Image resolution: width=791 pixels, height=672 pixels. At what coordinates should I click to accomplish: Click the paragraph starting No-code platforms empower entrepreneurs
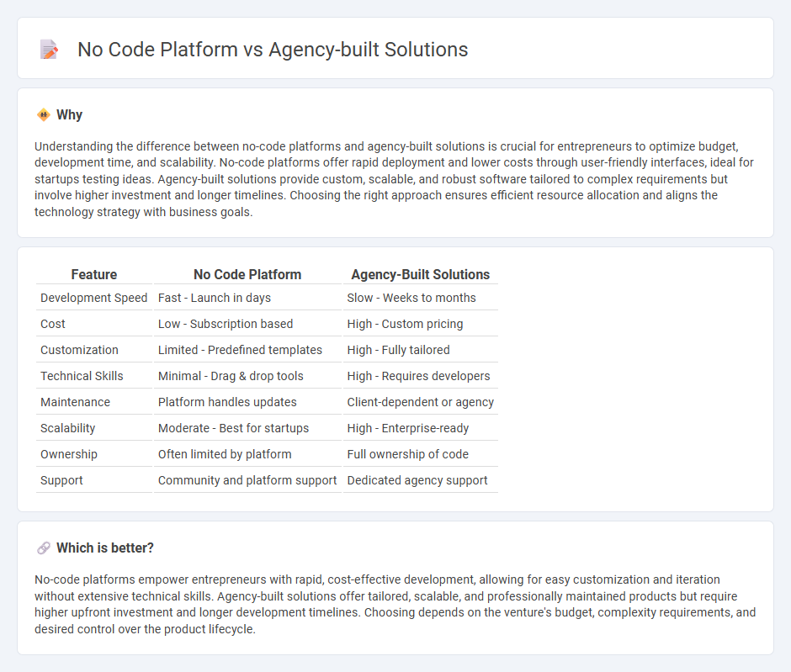pyautogui.click(x=395, y=605)
